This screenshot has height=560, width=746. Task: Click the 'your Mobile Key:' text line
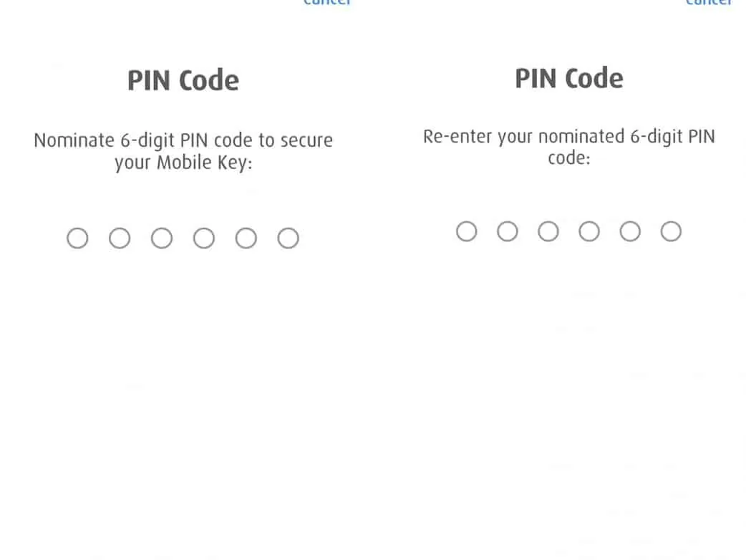(x=183, y=163)
